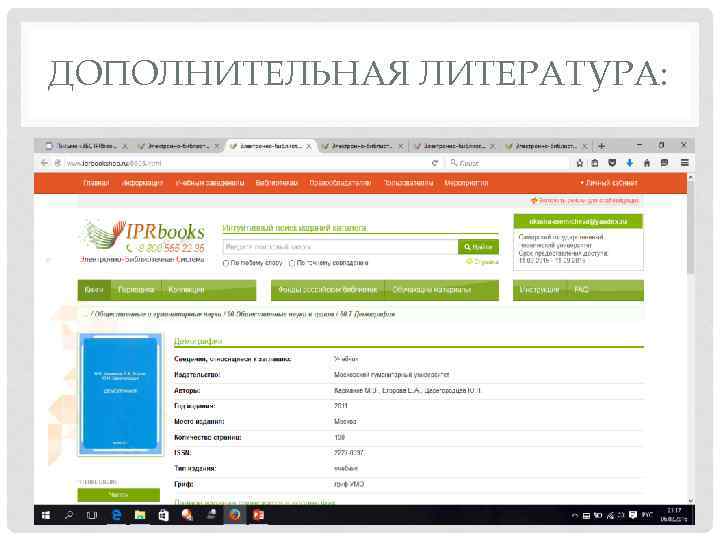Close the first tab 'Лекции ЭБС IPRbooks'
The image size is (720, 540).
tap(124, 146)
